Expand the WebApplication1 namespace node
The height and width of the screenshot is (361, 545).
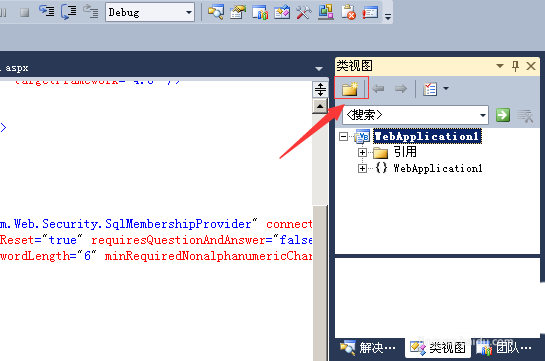[362, 169]
